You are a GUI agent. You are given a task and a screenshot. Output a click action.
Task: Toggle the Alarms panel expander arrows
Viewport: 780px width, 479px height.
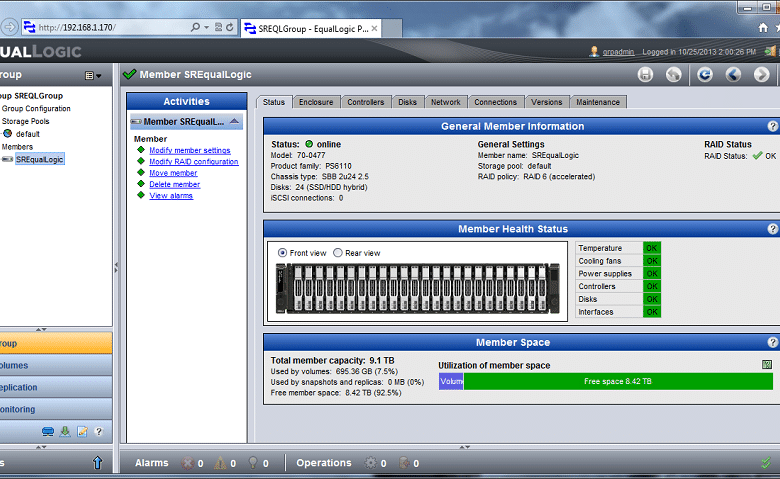[465, 447]
